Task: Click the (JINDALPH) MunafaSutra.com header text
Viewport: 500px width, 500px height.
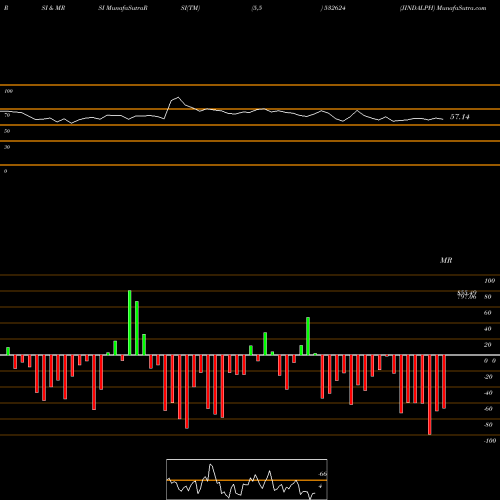Action: coord(443,8)
